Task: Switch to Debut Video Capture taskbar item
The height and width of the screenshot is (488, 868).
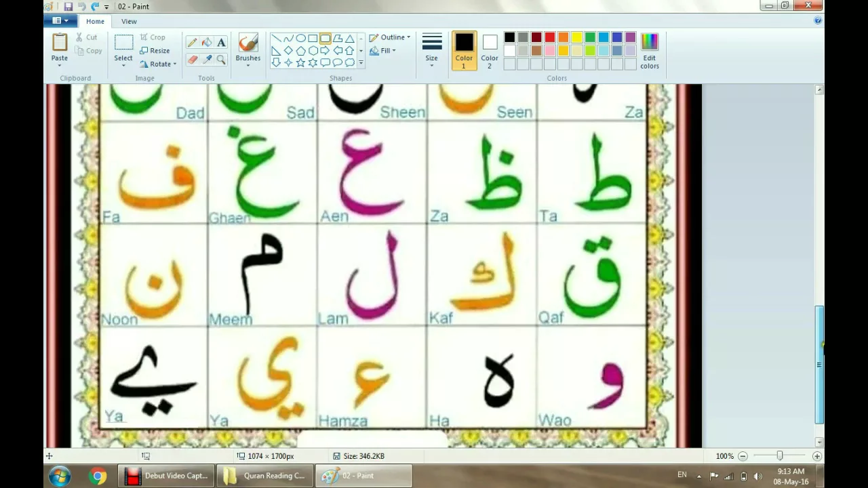Action: click(167, 476)
